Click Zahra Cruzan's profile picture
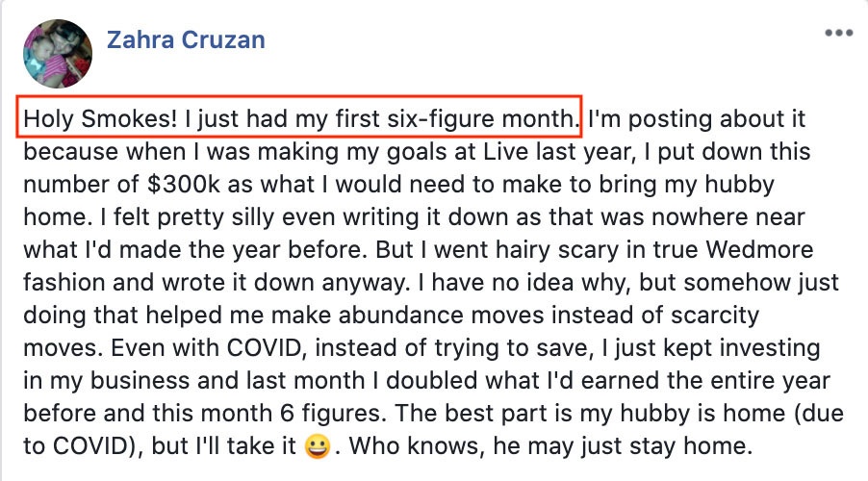Screen dimensions: 868x481 57,54
